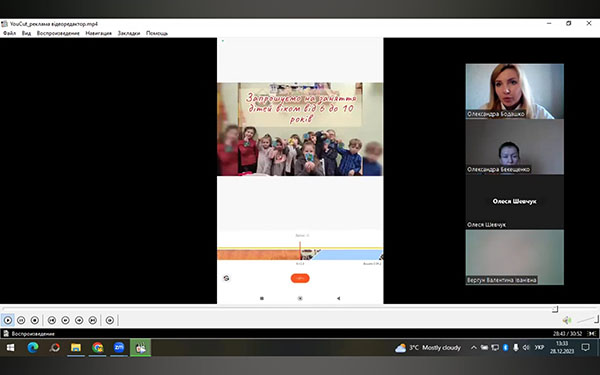Click the seek bar handle near the end

click(x=555, y=309)
